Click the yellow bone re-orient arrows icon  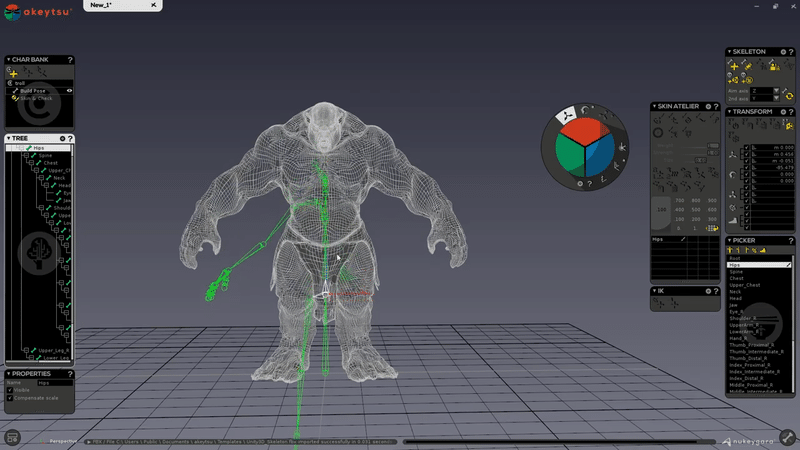(x=789, y=95)
